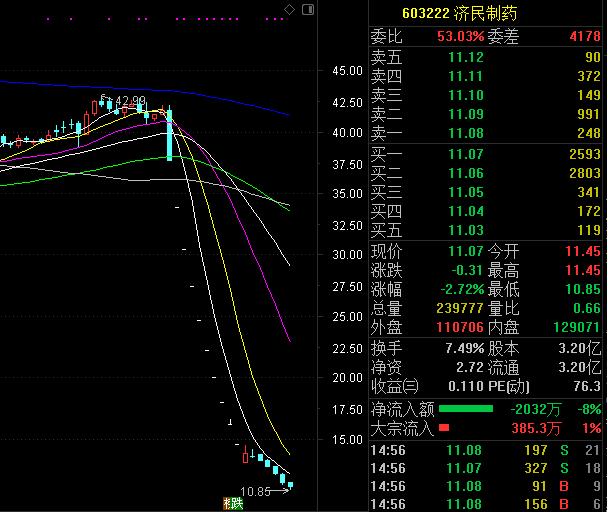Click the 45.00 price axis label

pyautogui.click(x=347, y=71)
